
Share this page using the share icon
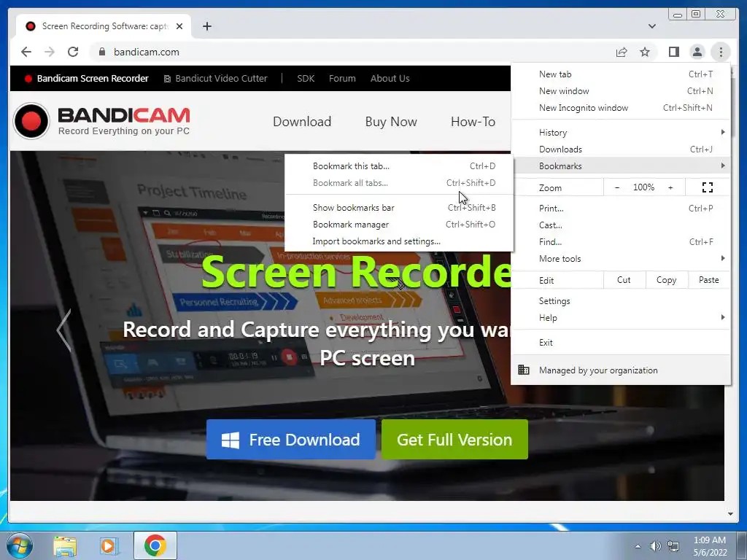[x=622, y=52]
